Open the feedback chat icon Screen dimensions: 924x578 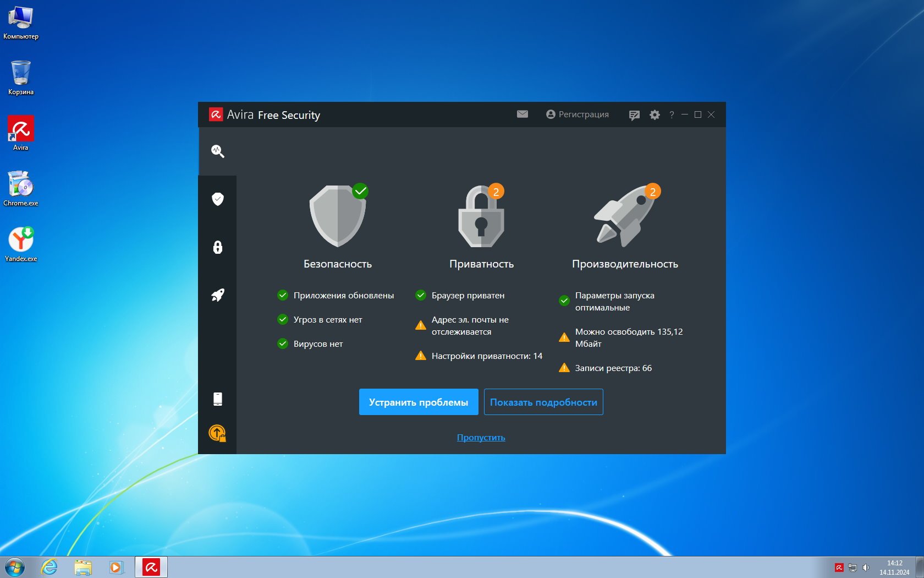pos(634,115)
